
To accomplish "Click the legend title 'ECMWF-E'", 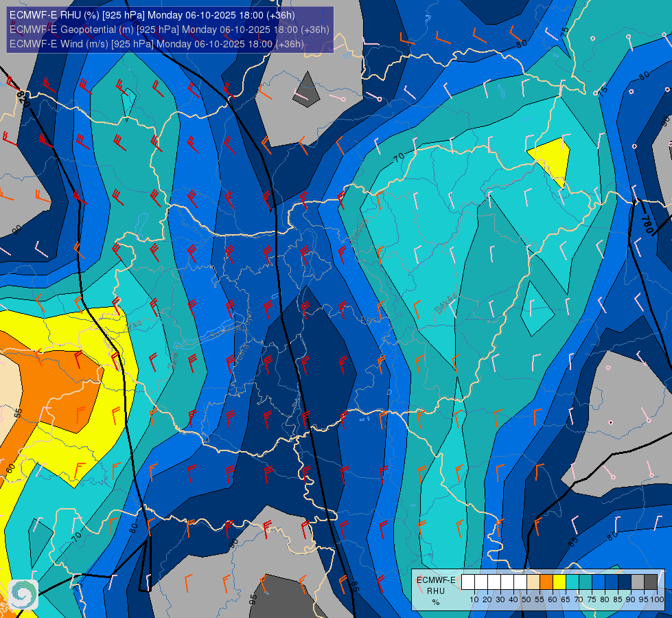I will coord(436,580).
